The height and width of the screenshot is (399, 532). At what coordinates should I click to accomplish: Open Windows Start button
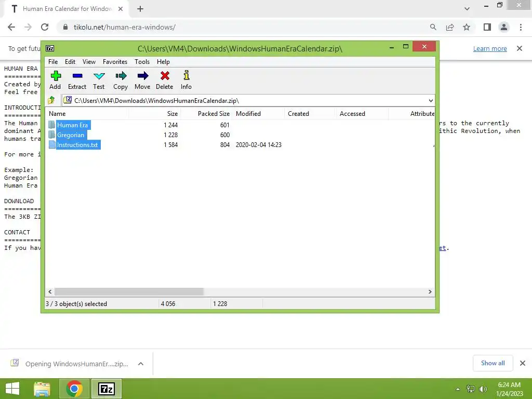12,389
